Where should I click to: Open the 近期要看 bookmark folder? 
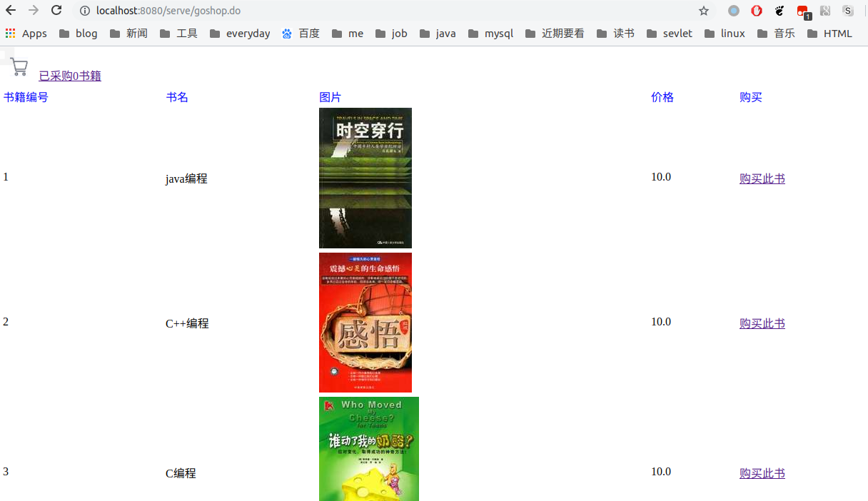tap(555, 34)
